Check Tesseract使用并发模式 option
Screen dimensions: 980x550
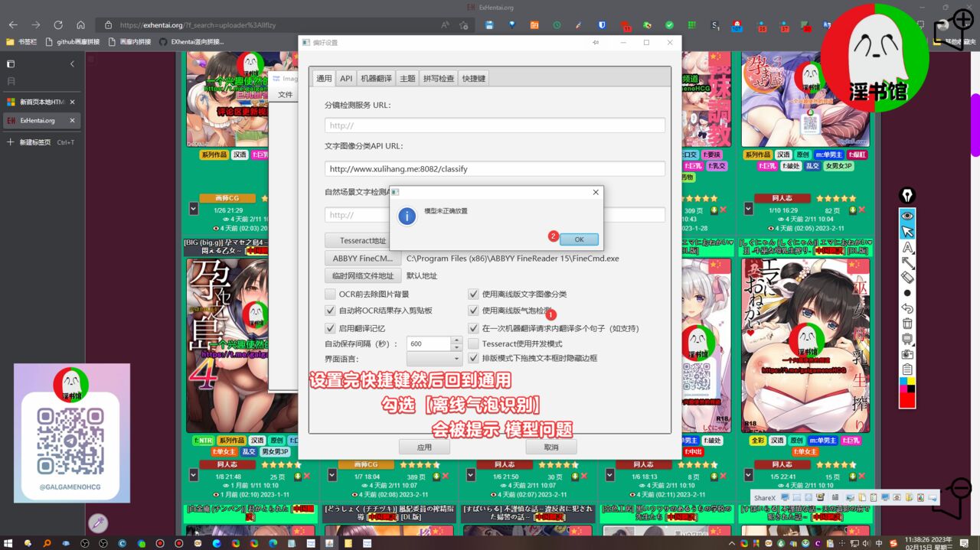pos(474,343)
